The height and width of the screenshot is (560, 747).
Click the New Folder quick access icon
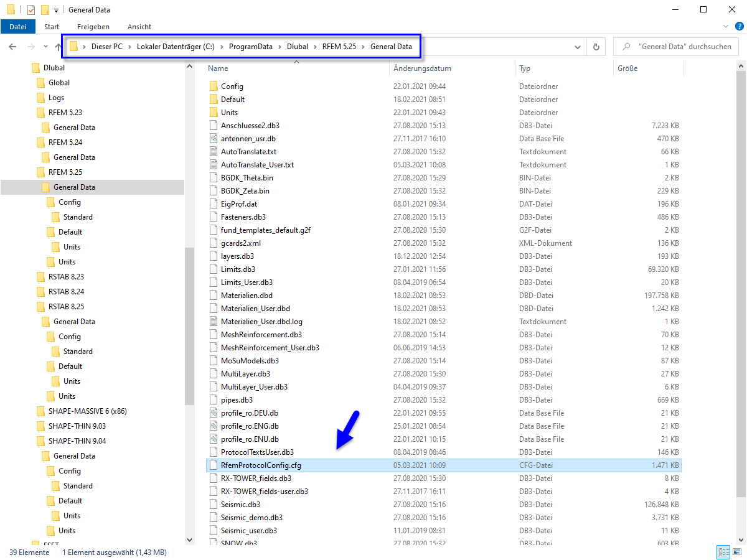(x=45, y=9)
